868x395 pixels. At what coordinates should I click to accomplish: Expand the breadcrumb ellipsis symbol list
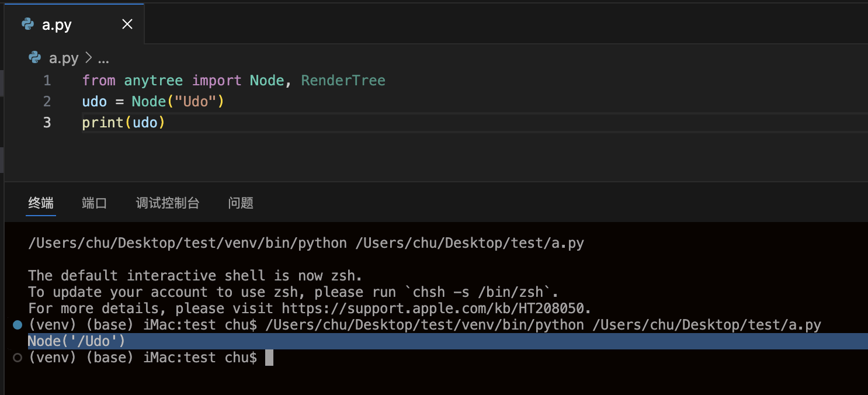point(103,58)
